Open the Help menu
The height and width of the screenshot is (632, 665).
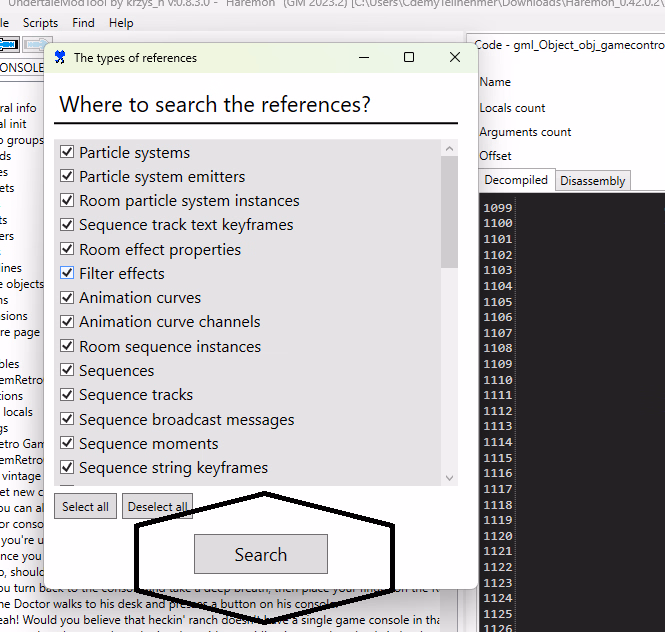(121, 22)
